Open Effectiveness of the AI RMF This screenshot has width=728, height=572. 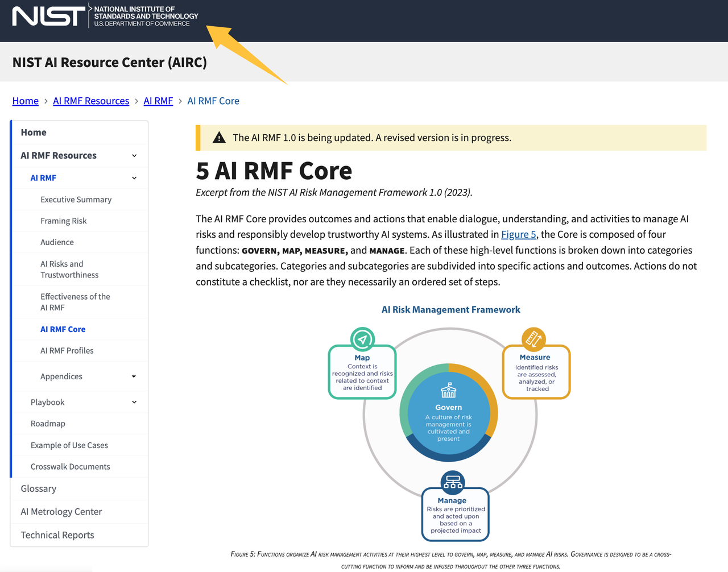(75, 302)
